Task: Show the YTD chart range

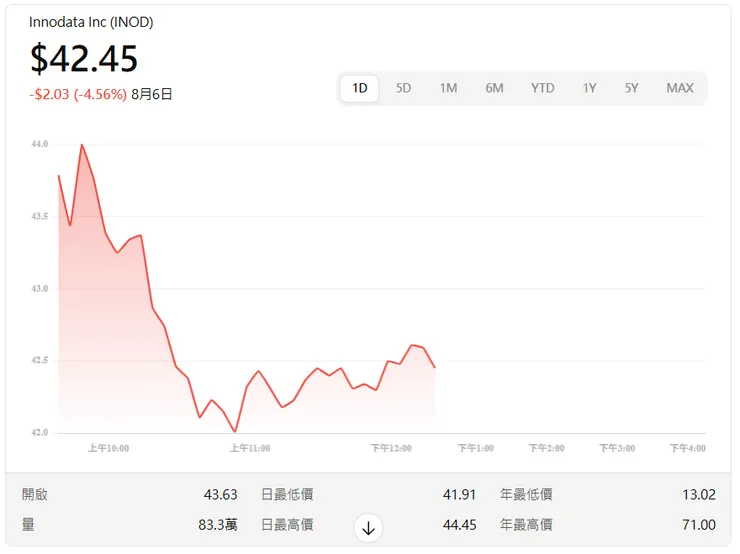Action: pos(543,88)
